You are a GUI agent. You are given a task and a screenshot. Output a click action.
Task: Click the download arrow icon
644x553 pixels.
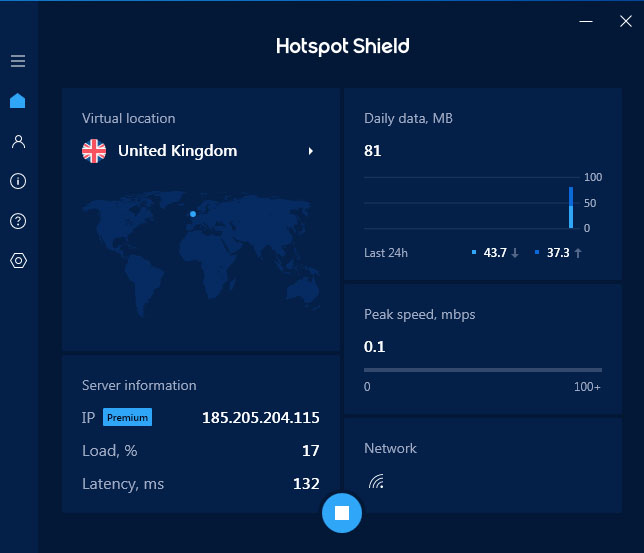[x=515, y=253]
